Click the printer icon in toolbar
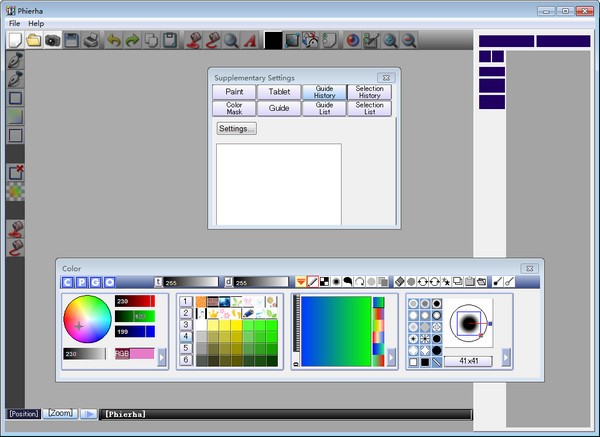The image size is (600, 437). coord(91,41)
